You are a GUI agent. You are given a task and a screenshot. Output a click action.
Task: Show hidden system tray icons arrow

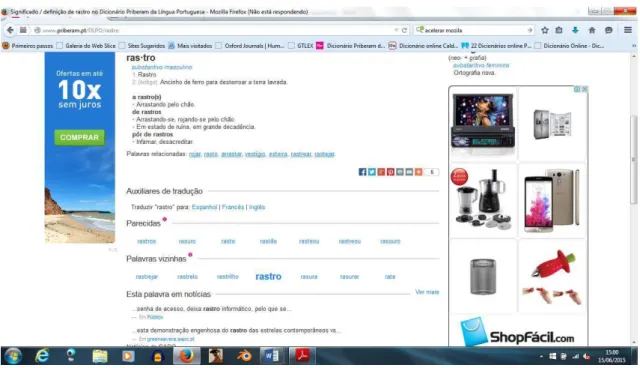541,356
